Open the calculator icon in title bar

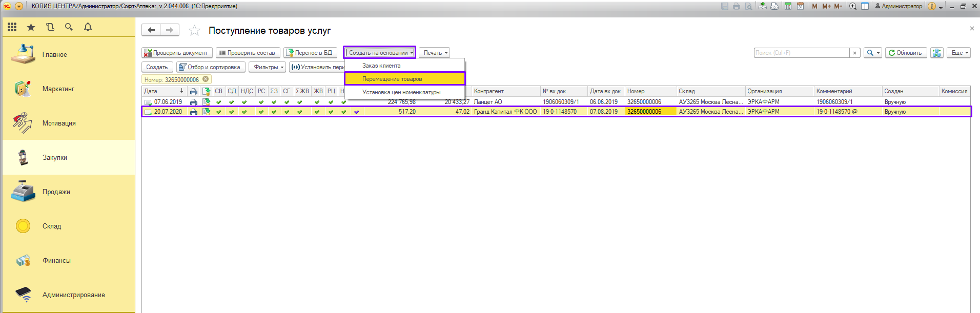(x=788, y=6)
